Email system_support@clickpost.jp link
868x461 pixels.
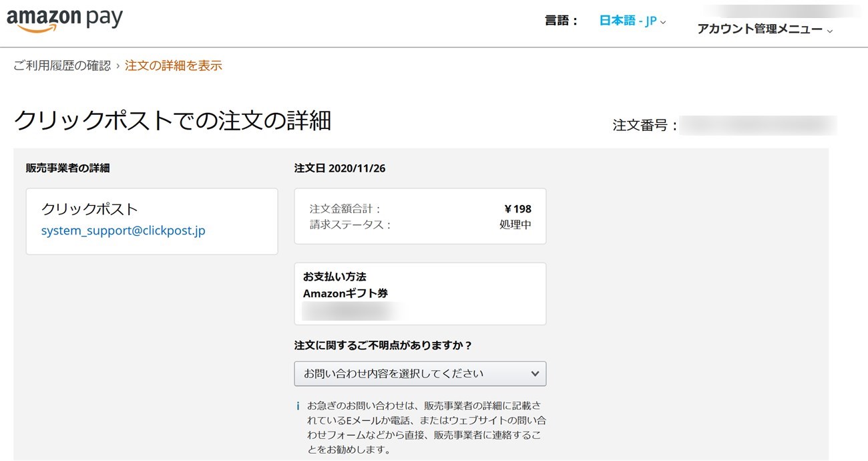[124, 230]
